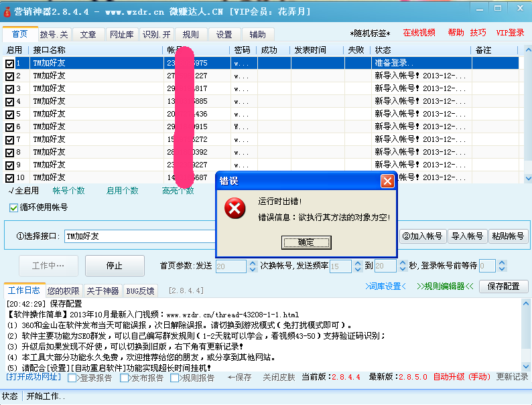Click the 粘贴帐号 button
The height and width of the screenshot is (405, 532).
click(x=508, y=236)
